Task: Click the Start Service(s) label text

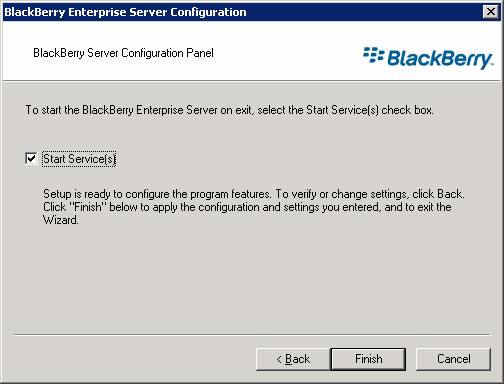Action: 79,159
